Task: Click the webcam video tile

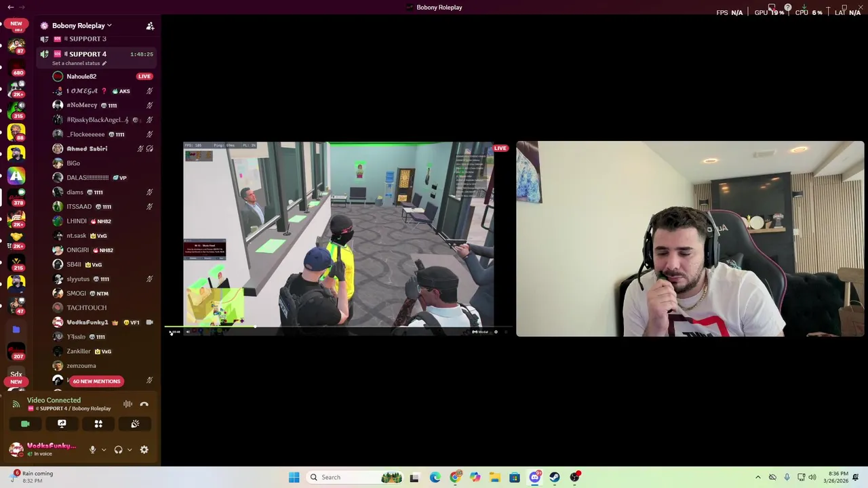Action: coord(690,239)
